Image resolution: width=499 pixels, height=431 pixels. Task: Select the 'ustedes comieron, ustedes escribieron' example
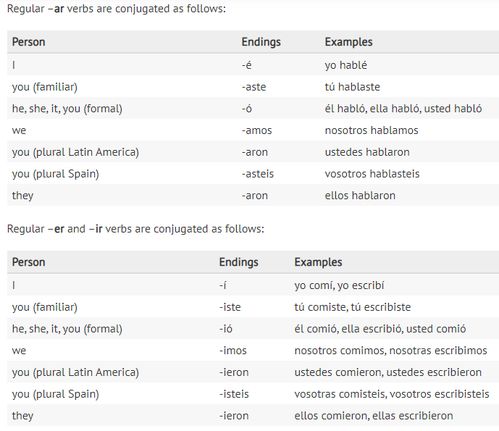click(x=388, y=372)
